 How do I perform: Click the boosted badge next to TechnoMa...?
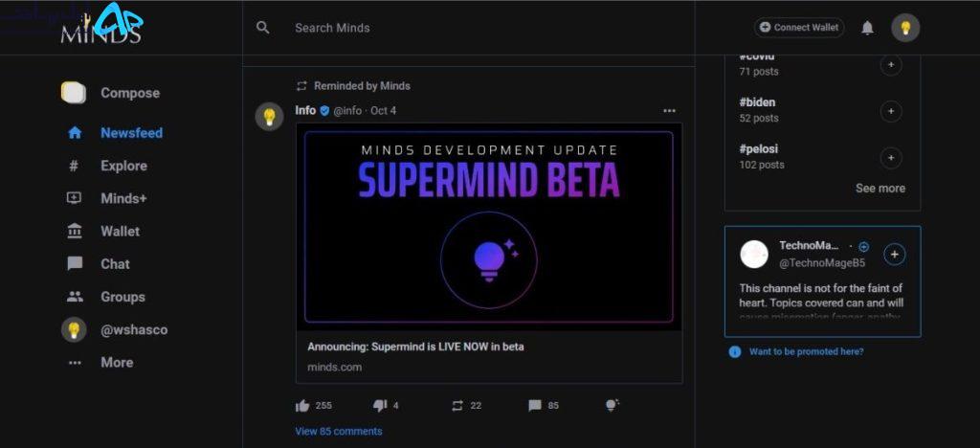(864, 247)
